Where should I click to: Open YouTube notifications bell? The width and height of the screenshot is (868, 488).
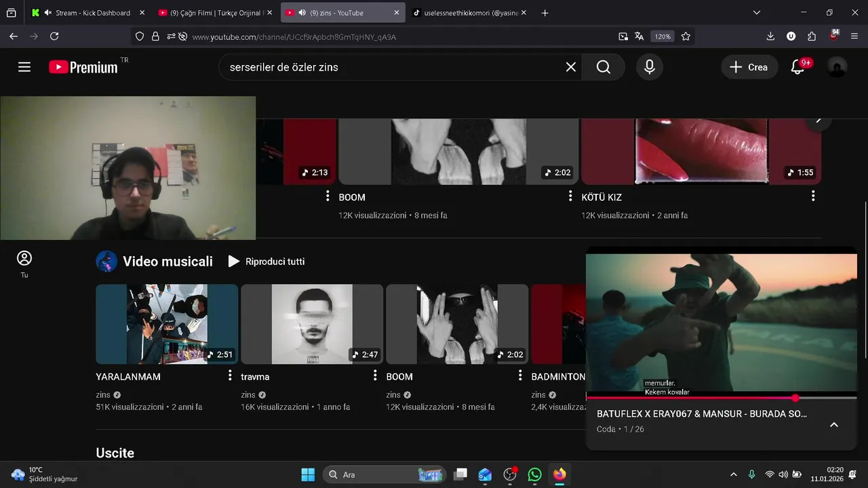pyautogui.click(x=798, y=67)
